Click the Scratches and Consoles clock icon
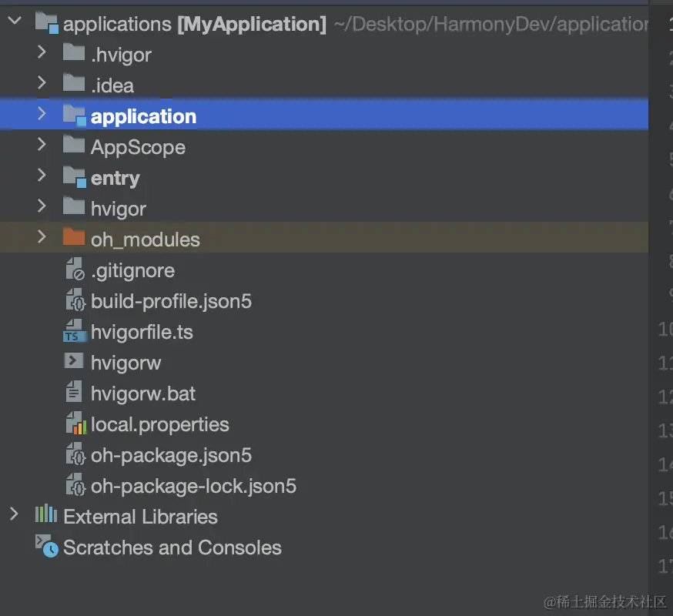Image resolution: width=673 pixels, height=616 pixels. pos(46,547)
